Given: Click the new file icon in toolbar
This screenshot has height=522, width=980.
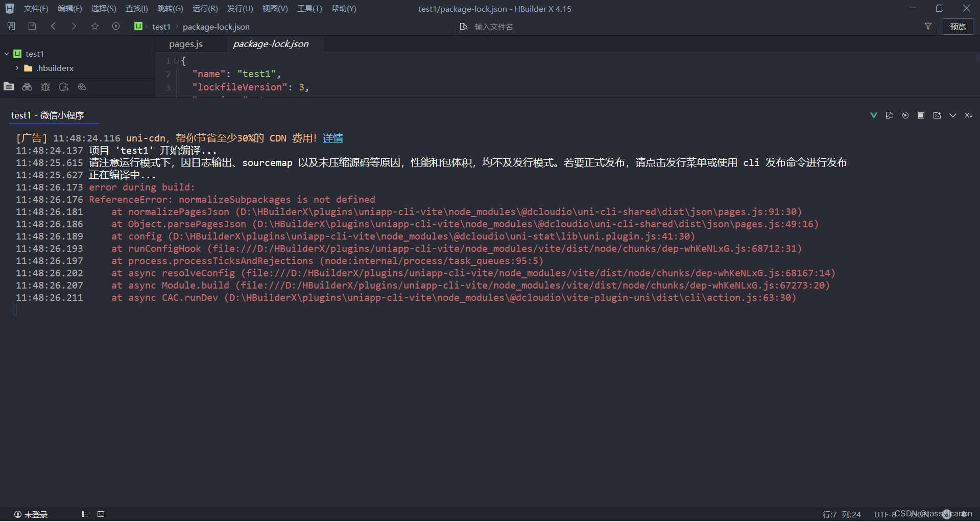Looking at the screenshot, I should tap(11, 26).
